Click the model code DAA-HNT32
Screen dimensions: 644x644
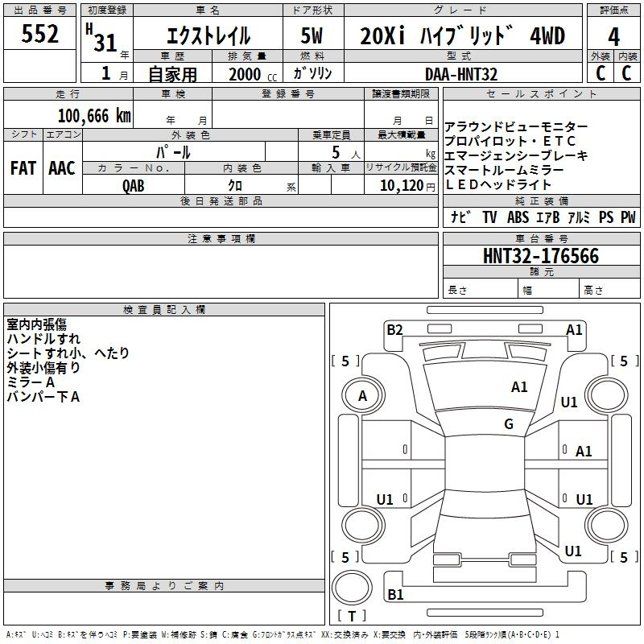click(x=461, y=74)
